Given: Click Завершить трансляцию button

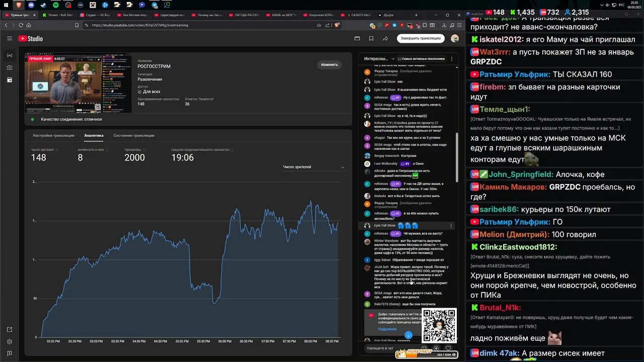Looking at the screenshot, I should tap(421, 38).
